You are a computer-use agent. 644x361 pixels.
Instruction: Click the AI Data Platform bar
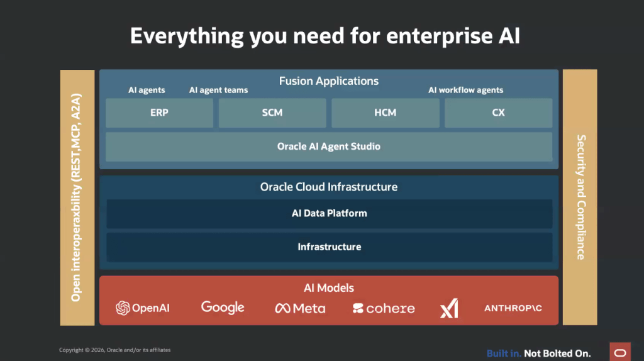click(x=329, y=214)
